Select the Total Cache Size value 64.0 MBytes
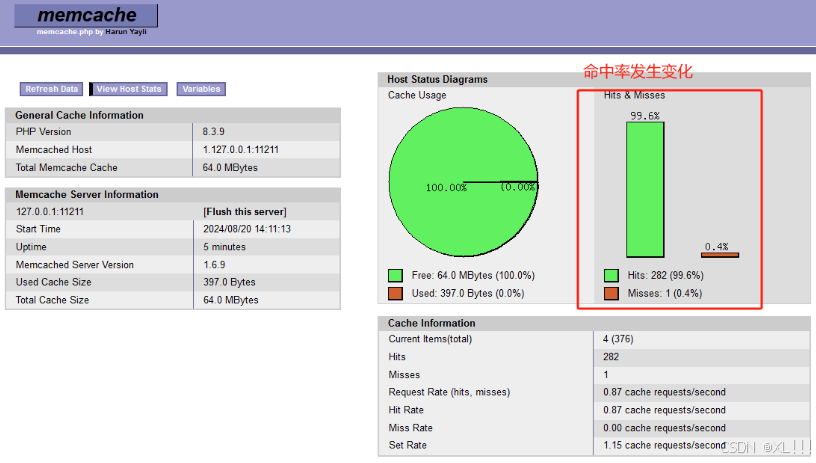This screenshot has height=463, width=816. [x=231, y=300]
